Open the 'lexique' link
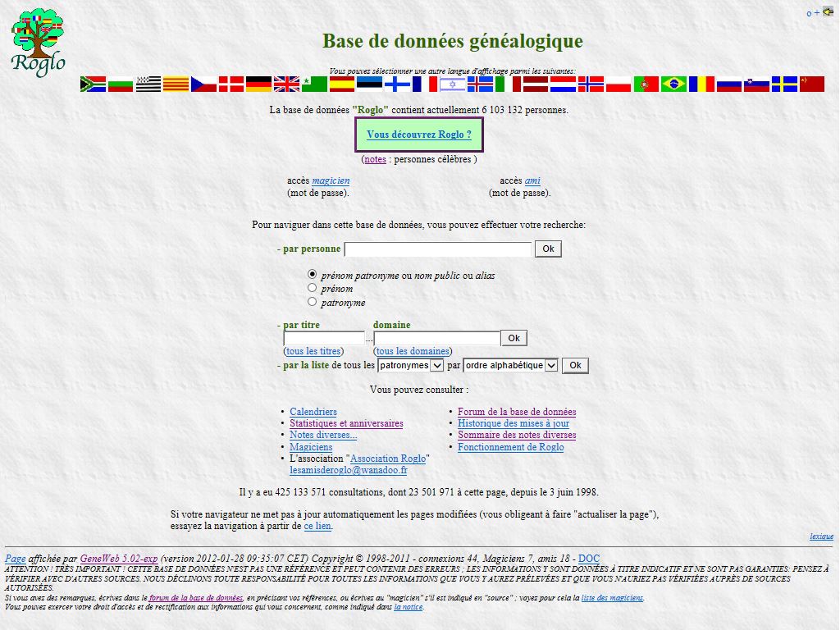 pos(821,536)
